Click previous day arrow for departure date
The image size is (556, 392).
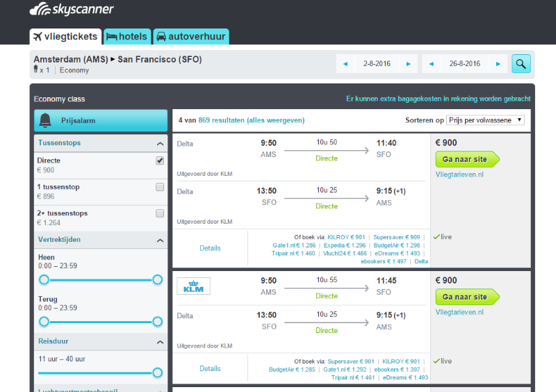pyautogui.click(x=345, y=64)
